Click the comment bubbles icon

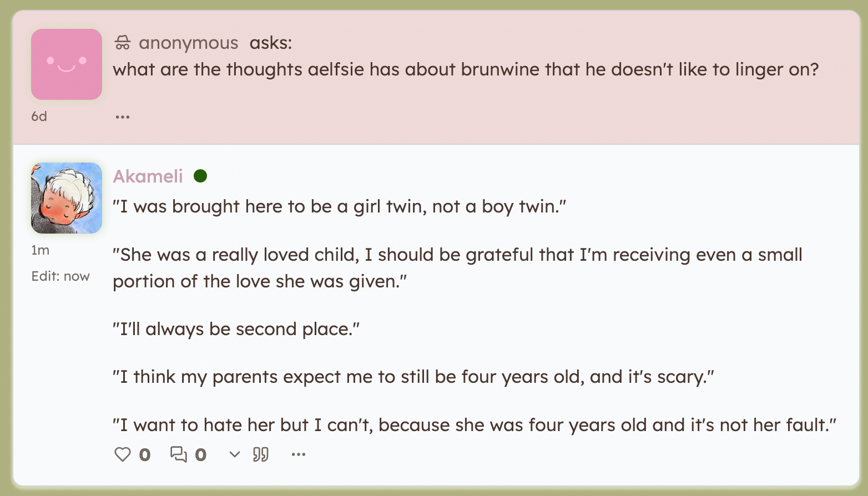(178, 454)
